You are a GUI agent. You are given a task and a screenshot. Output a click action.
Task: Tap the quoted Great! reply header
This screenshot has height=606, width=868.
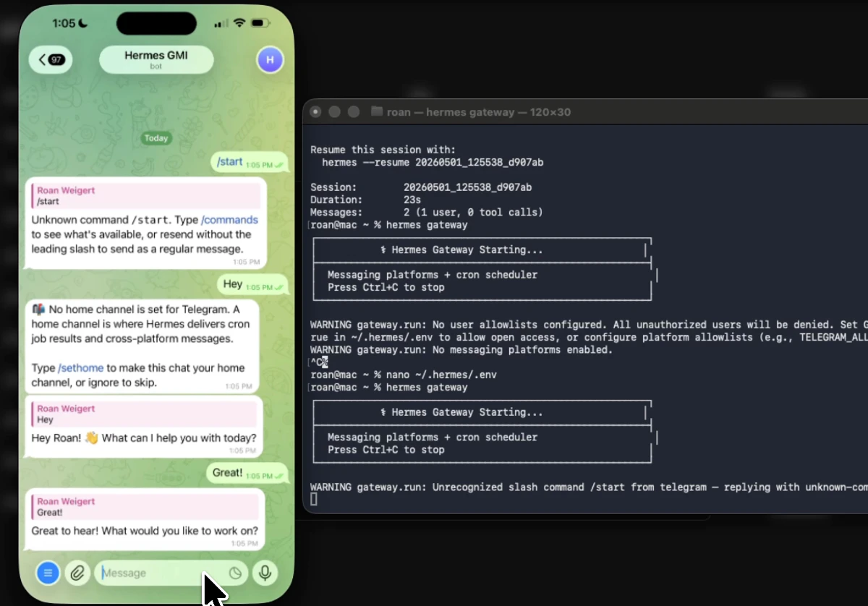145,506
